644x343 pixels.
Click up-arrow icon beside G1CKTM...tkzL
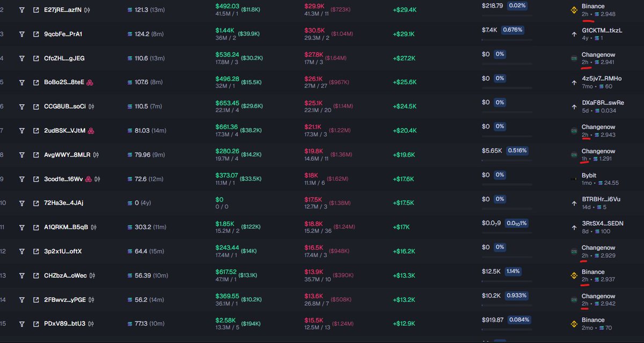(574, 34)
